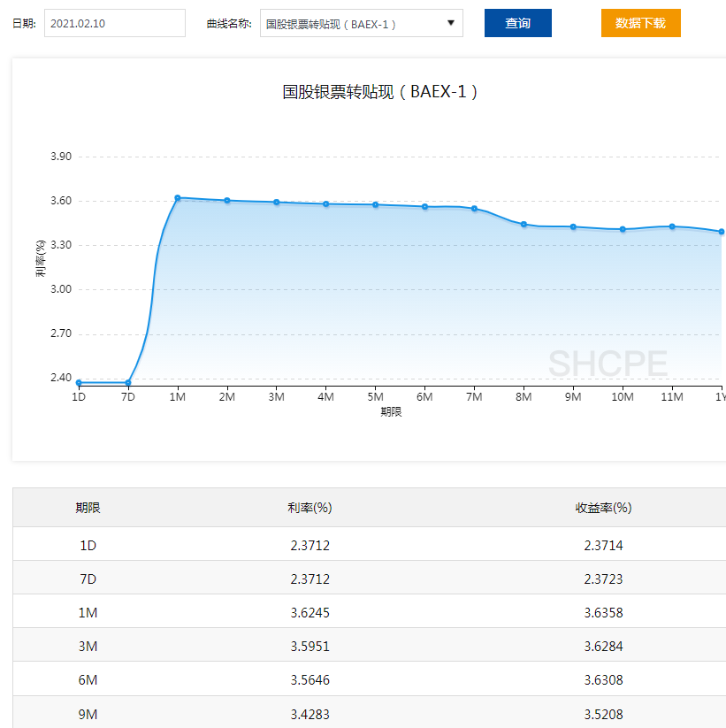
Task: Click the 3.30 y-axis label
Action: point(61,245)
